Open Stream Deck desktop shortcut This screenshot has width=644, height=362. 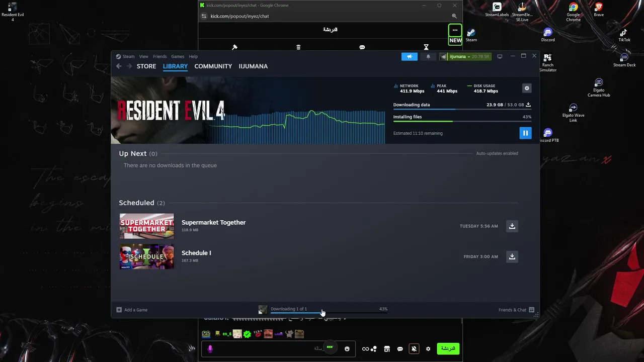click(624, 60)
